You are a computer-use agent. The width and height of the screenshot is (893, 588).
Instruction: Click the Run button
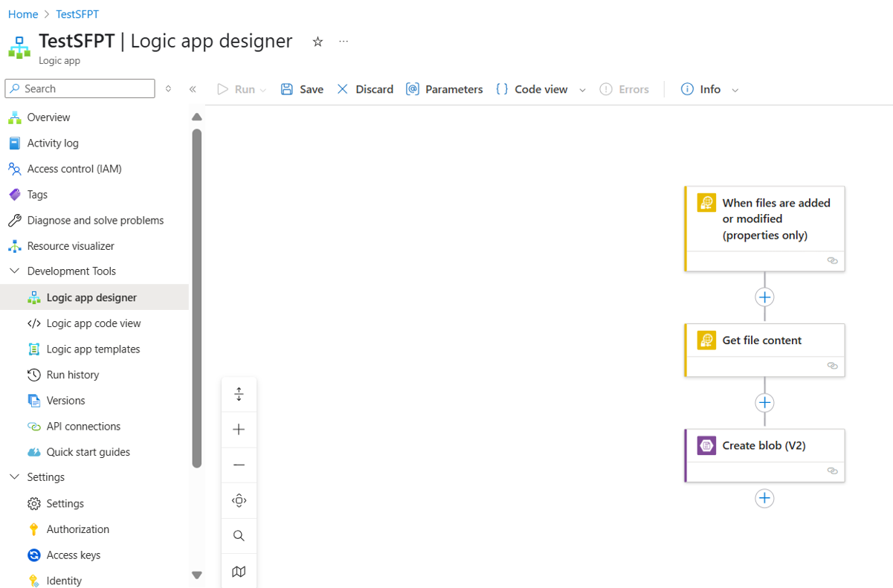point(236,89)
